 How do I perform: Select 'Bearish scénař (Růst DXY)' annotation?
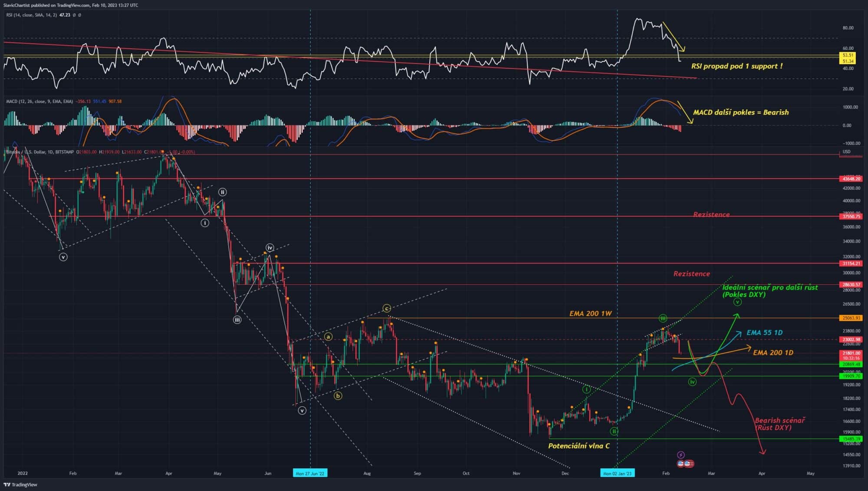pyautogui.click(x=779, y=424)
